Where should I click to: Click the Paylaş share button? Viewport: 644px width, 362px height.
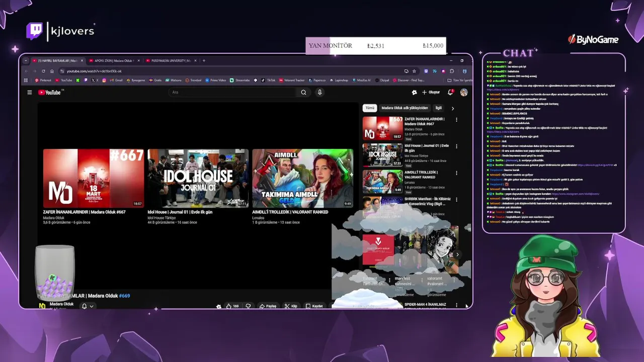tap(268, 306)
